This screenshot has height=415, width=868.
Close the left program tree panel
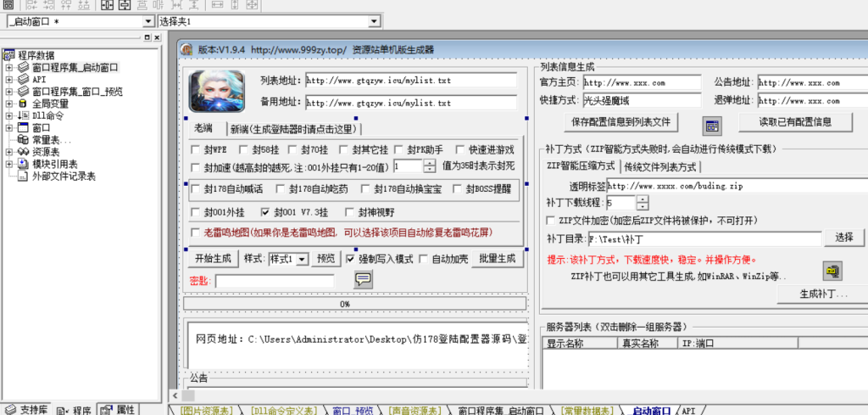click(x=157, y=37)
